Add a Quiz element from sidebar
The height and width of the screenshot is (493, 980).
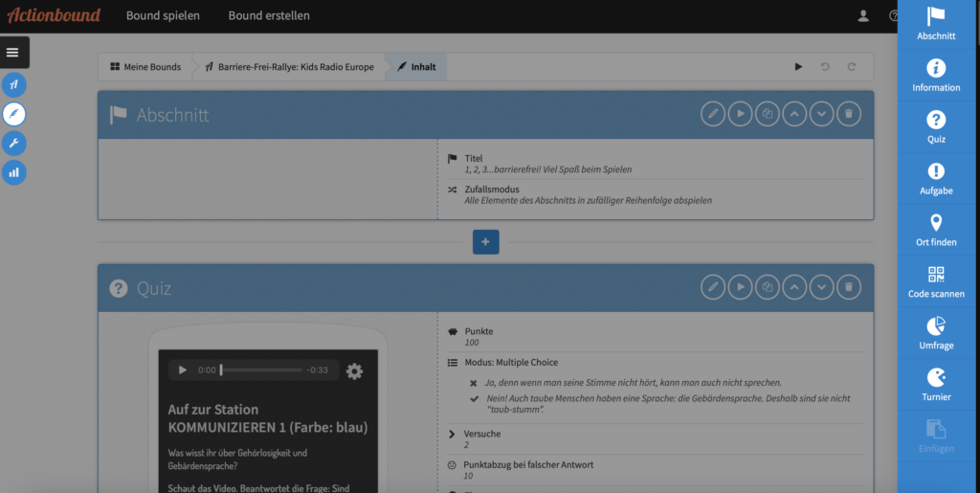(936, 127)
